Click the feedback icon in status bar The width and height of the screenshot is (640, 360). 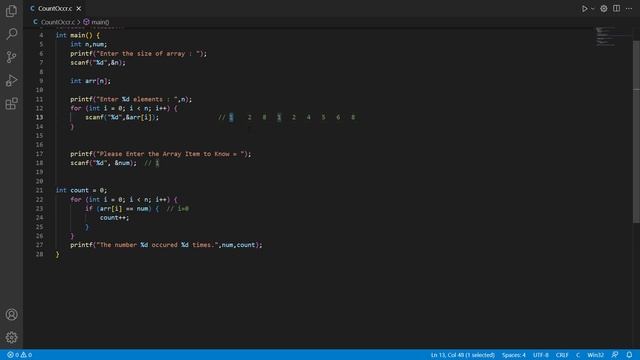click(x=615, y=355)
